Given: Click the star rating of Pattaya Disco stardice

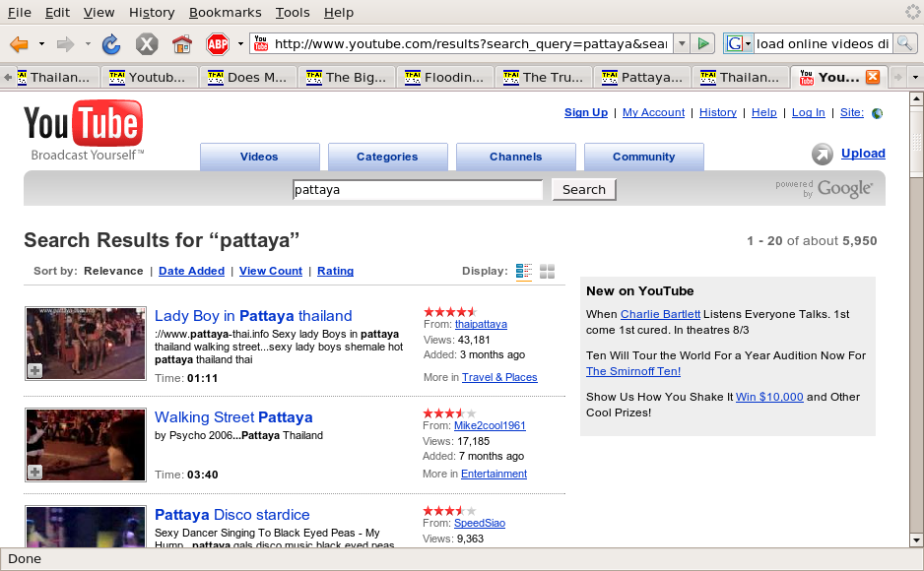Looking at the screenshot, I should [449, 510].
